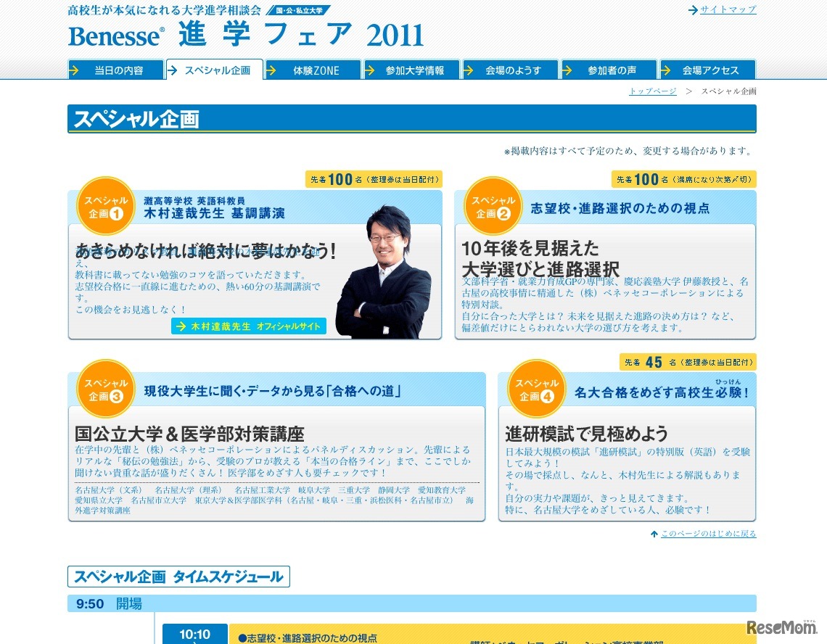Click the スペシャル企画1 orange badge
The image size is (827, 644).
(x=105, y=206)
